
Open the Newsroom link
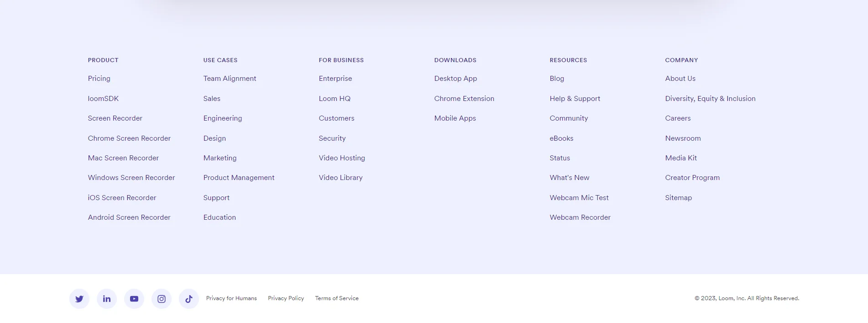683,138
